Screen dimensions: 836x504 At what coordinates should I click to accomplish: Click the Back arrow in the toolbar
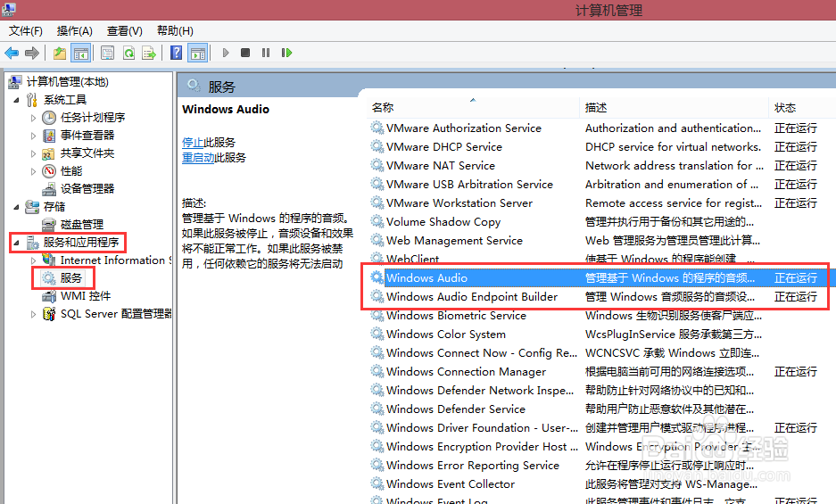(12, 53)
